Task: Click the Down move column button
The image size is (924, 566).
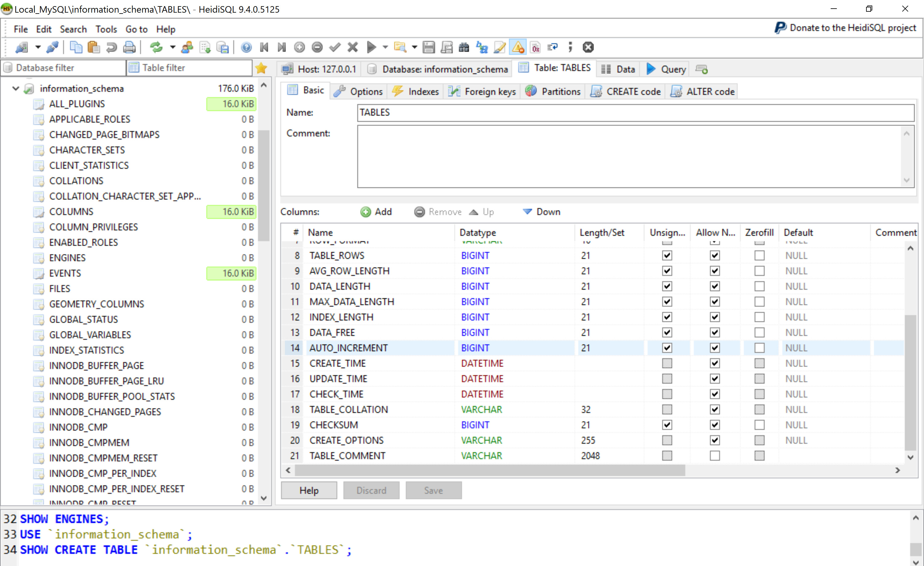Action: tap(541, 212)
